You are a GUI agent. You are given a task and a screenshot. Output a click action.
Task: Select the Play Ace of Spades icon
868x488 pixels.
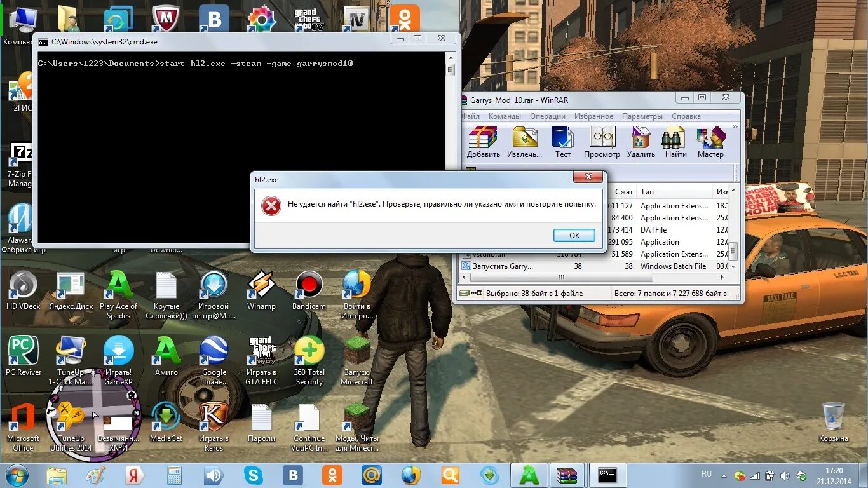[x=118, y=295]
